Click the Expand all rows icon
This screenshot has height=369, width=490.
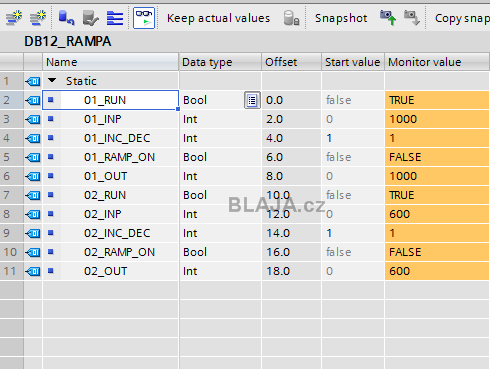pyautogui.click(x=115, y=18)
